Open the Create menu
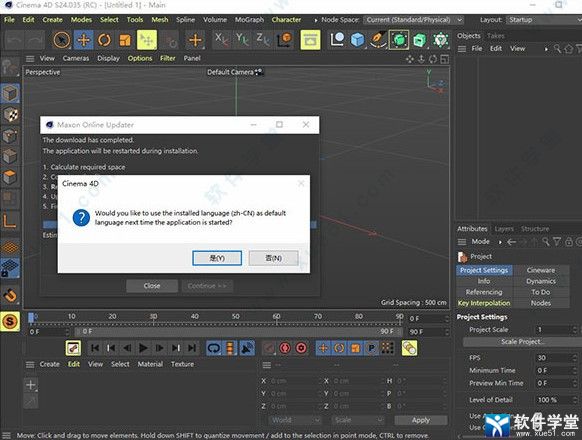 (x=52, y=20)
